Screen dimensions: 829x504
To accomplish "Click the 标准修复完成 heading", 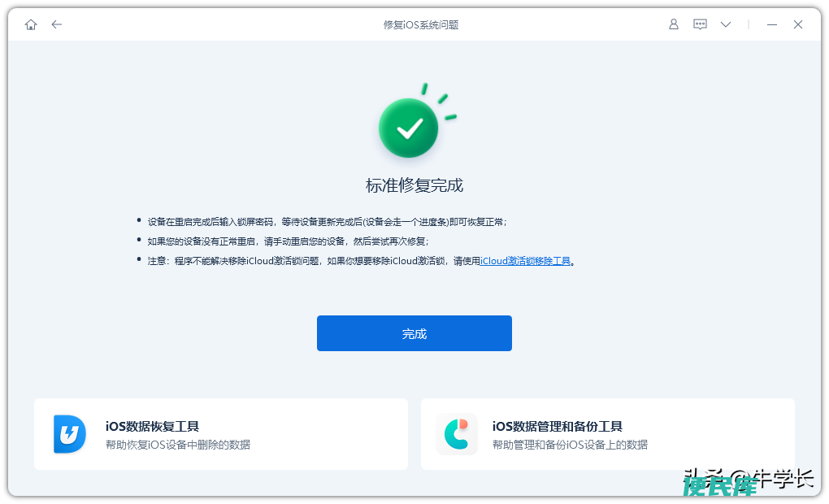I will coord(414,185).
